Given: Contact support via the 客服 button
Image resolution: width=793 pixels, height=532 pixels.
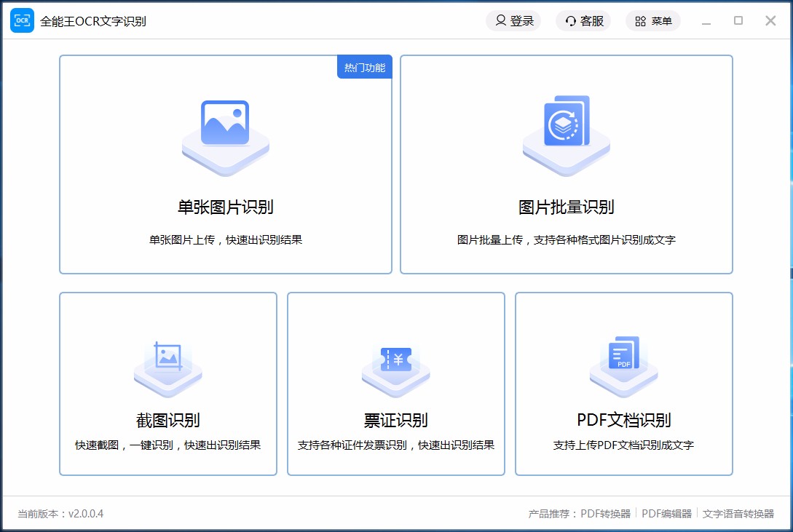Looking at the screenshot, I should tap(583, 21).
